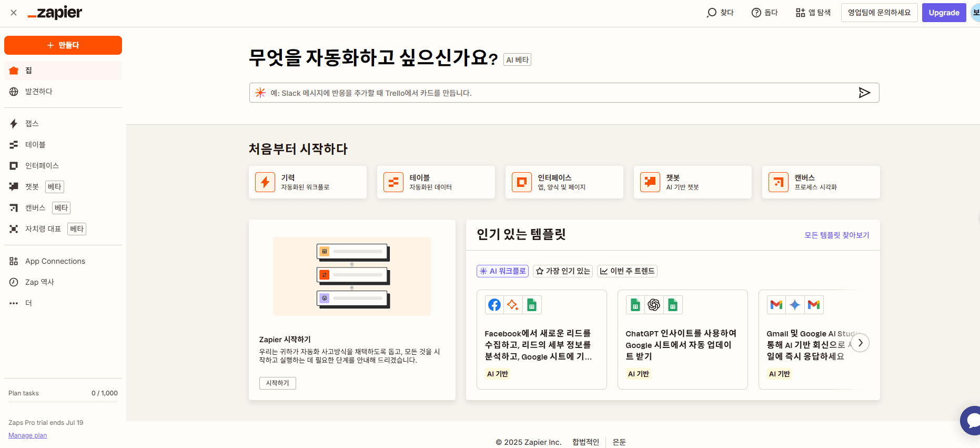Select the 이번 주 트렌드 filter tab

coord(627,271)
